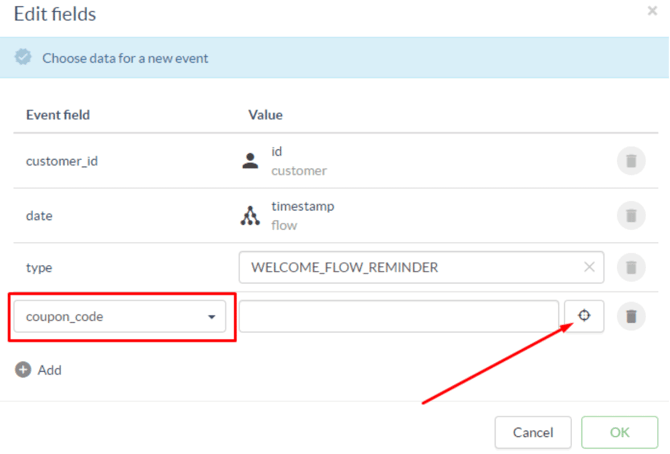Click the Choose data info banner text
The width and height of the screenshot is (670, 454).
click(125, 58)
